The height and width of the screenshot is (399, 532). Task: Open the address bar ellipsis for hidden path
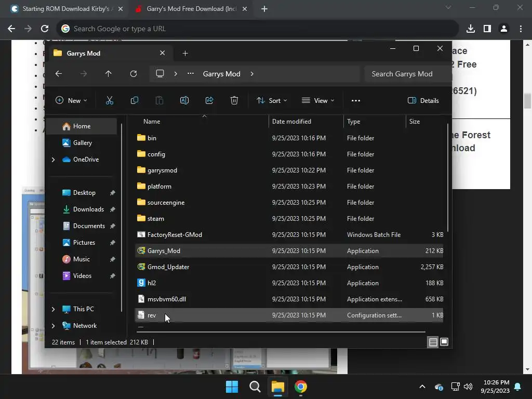[191, 74]
